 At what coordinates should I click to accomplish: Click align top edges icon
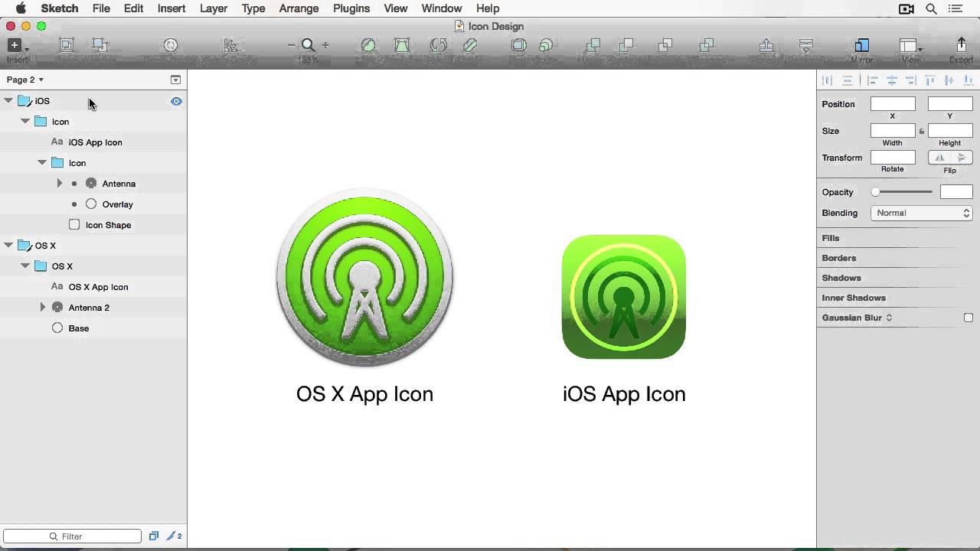pos(930,80)
